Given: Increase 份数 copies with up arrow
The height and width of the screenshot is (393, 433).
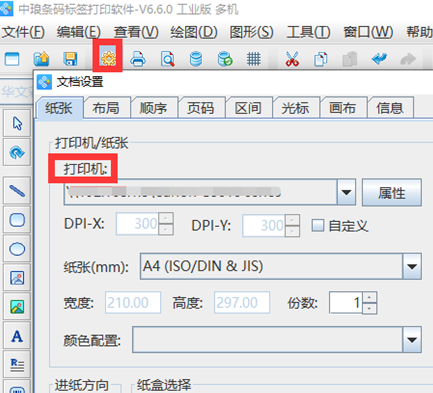Looking at the screenshot, I should click(369, 297).
